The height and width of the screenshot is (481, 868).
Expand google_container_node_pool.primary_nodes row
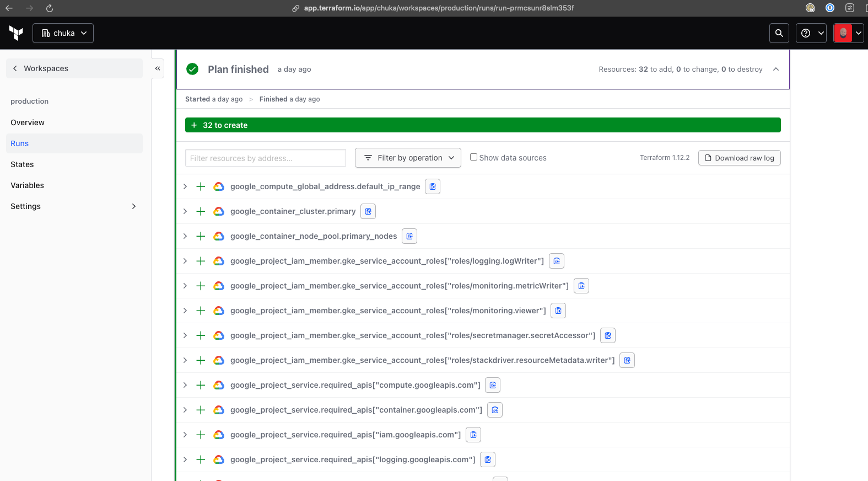click(x=185, y=236)
